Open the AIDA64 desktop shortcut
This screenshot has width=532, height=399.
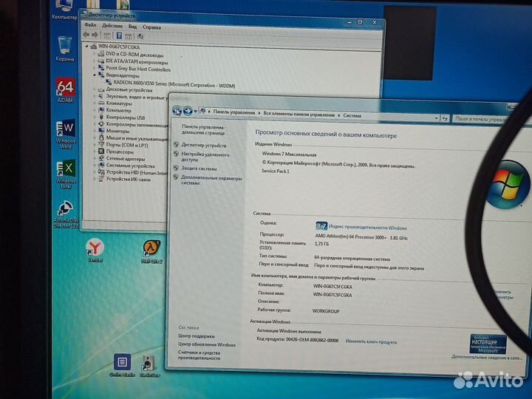pos(65,89)
